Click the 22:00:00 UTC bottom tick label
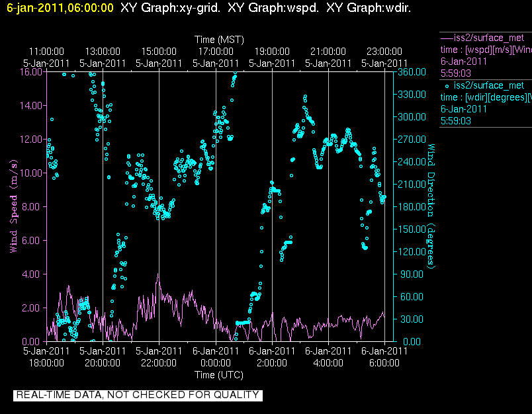The width and height of the screenshot is (532, 414). tap(159, 363)
